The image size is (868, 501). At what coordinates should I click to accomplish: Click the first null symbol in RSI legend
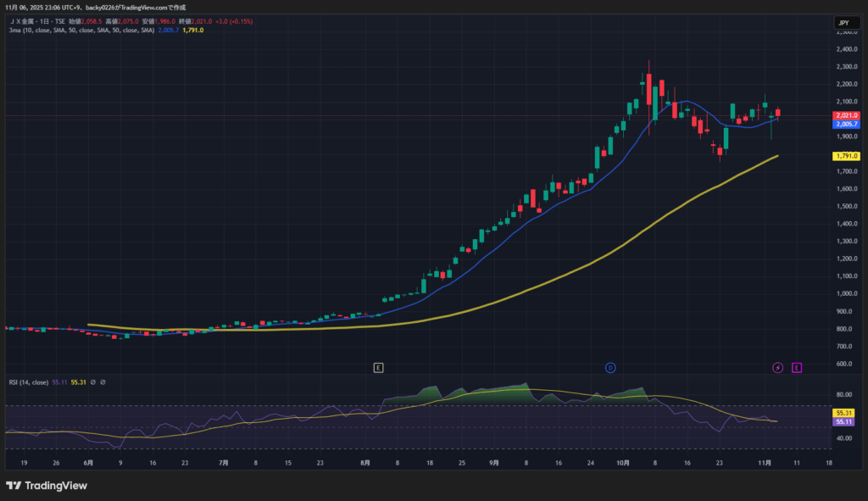tap(92, 382)
